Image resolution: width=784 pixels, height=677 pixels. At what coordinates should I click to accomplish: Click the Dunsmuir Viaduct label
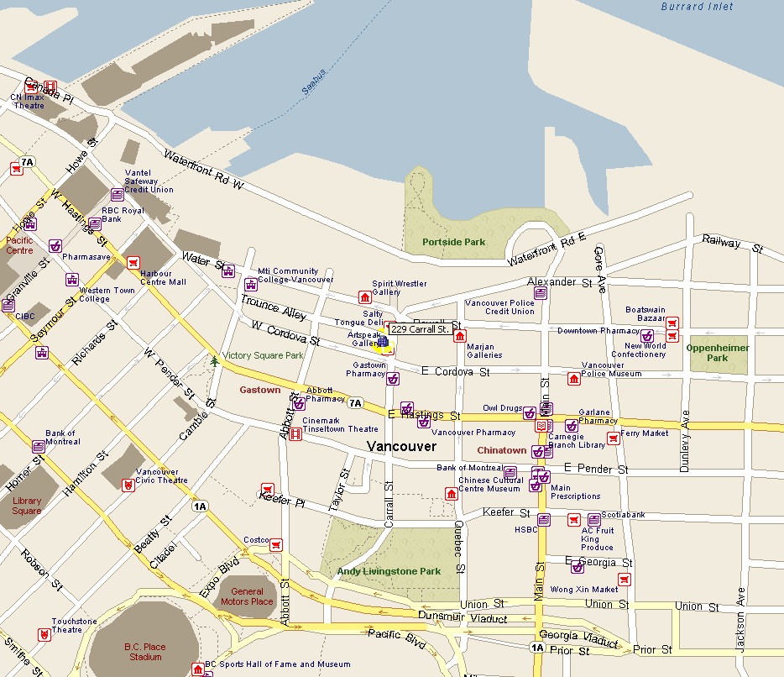click(x=463, y=617)
